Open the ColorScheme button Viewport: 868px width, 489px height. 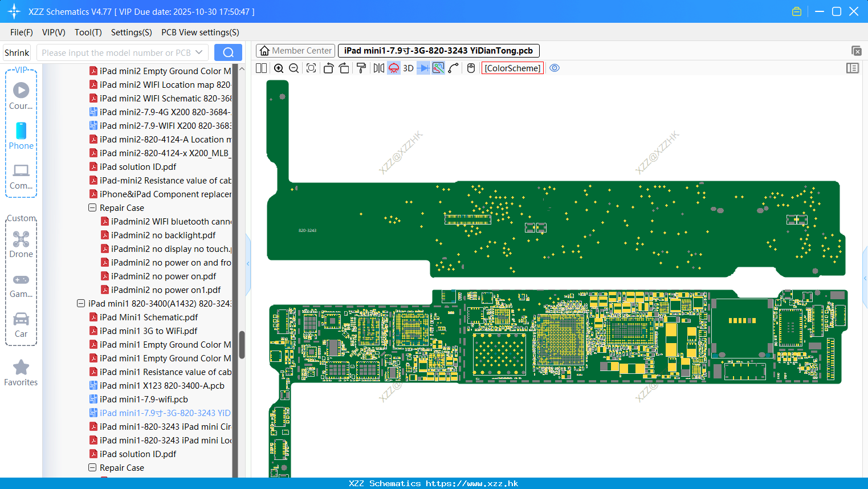click(512, 68)
